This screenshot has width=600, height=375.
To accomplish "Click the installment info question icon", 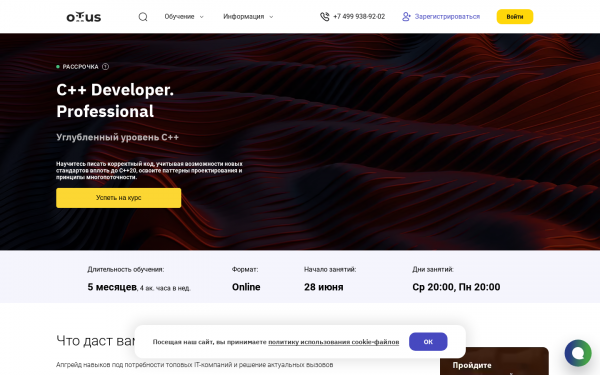I will pyautogui.click(x=105, y=67).
